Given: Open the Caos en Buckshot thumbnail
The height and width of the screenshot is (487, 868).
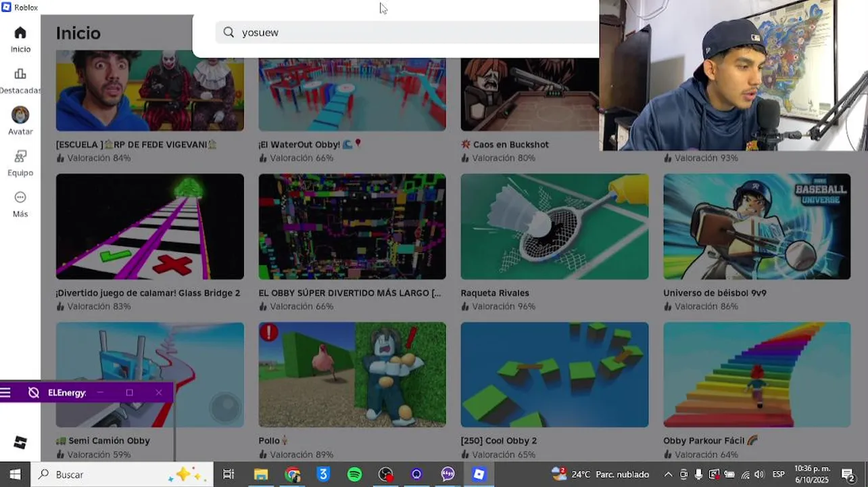Looking at the screenshot, I should pos(530,94).
